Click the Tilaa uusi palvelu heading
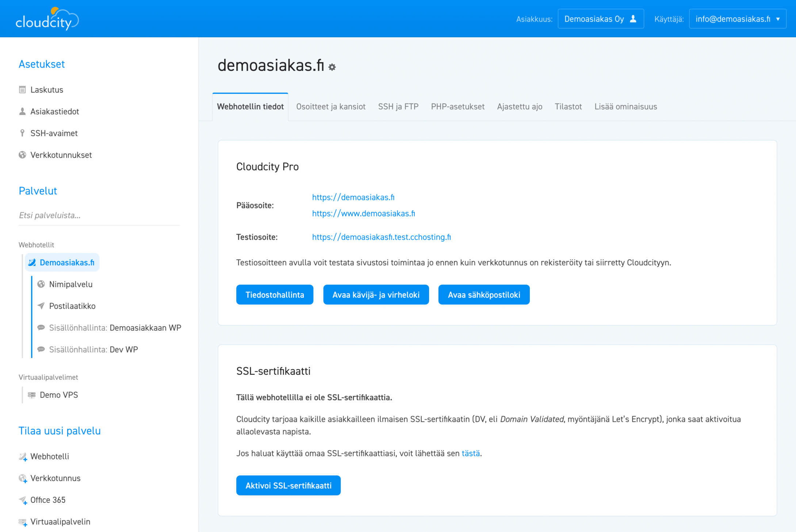This screenshot has width=796, height=532. (60, 431)
